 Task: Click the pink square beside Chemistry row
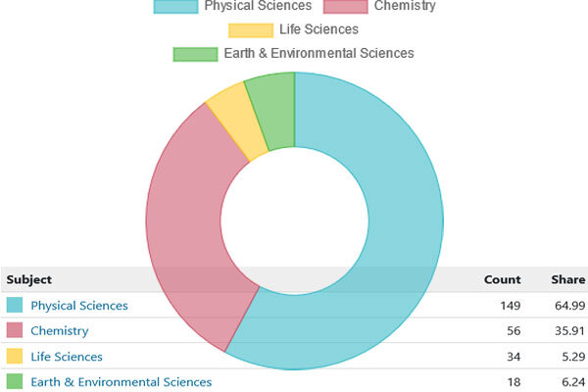(x=14, y=331)
